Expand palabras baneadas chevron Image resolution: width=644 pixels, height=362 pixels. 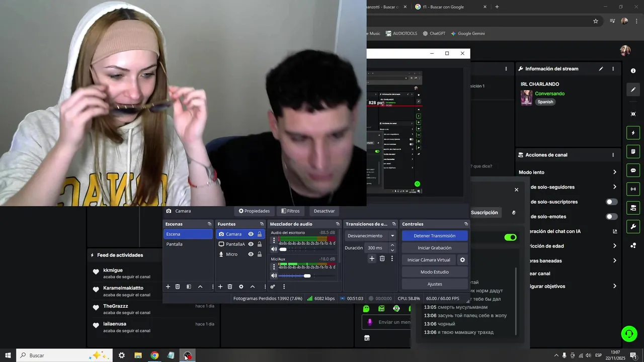point(614,260)
